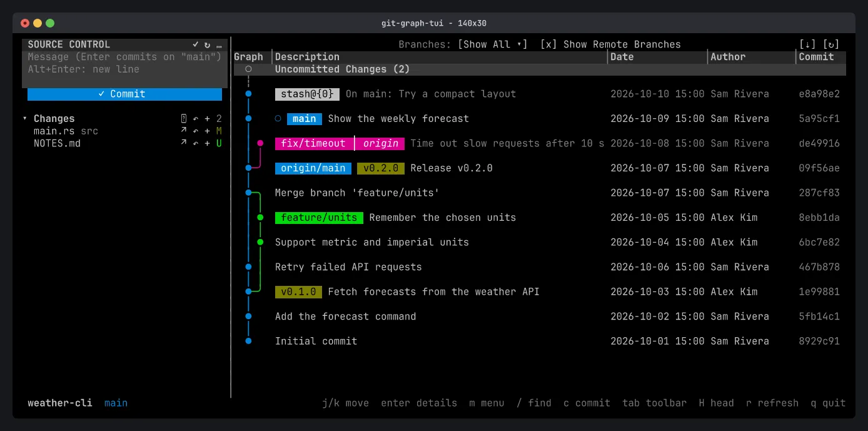
Task: Click the weather-cli repository name in status bar
Action: pyautogui.click(x=60, y=403)
